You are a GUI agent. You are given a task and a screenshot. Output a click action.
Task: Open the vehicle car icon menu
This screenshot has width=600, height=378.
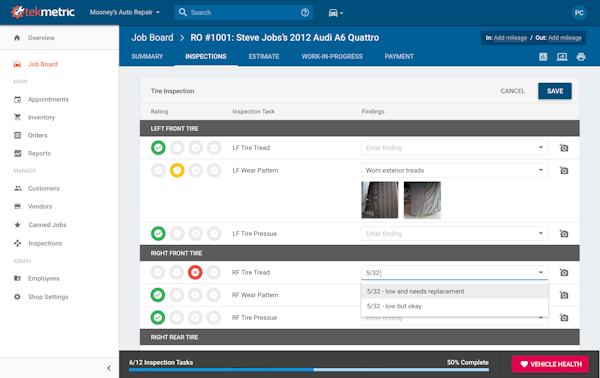(336, 13)
